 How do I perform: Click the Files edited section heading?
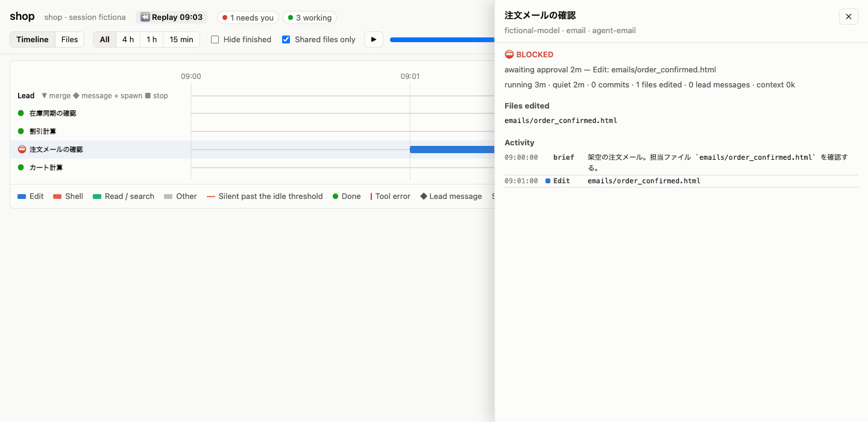pos(527,106)
